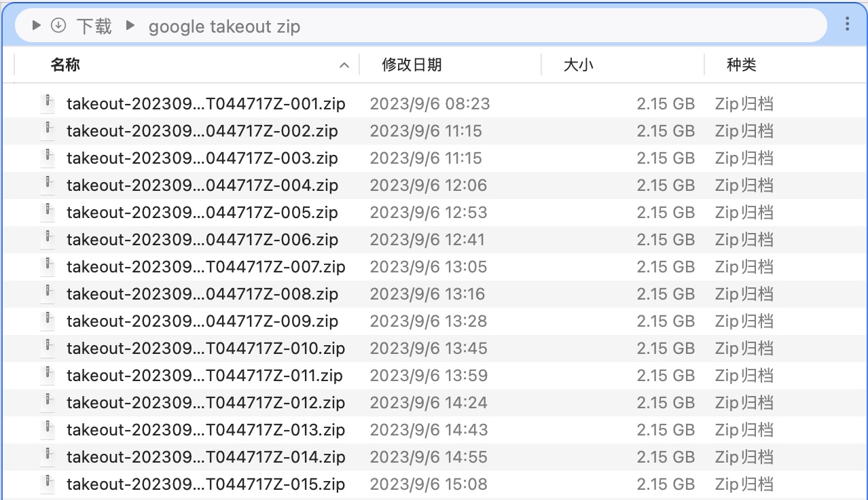The image size is (868, 500).
Task: Select file takeout-202309…T044717Z-007.zip
Action: pos(206,267)
